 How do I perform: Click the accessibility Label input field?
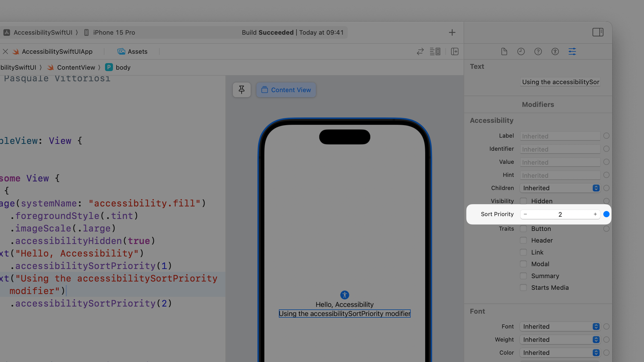tap(559, 136)
